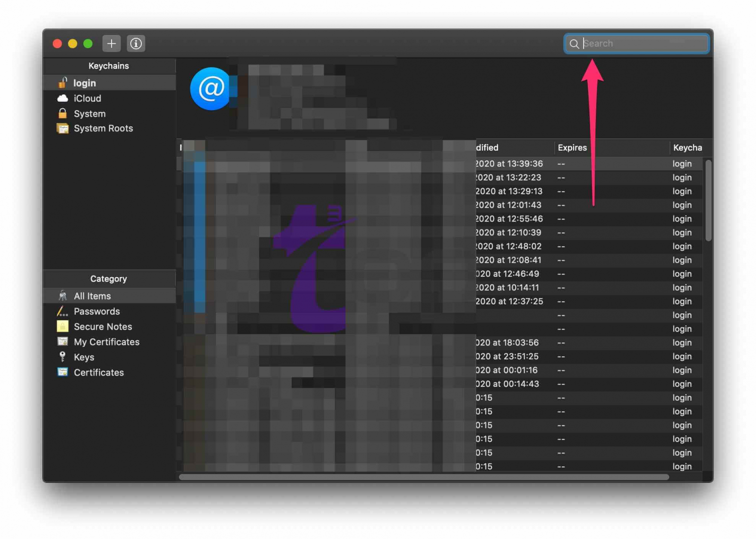
Task: Click the blue @ account icon
Action: coord(211,89)
